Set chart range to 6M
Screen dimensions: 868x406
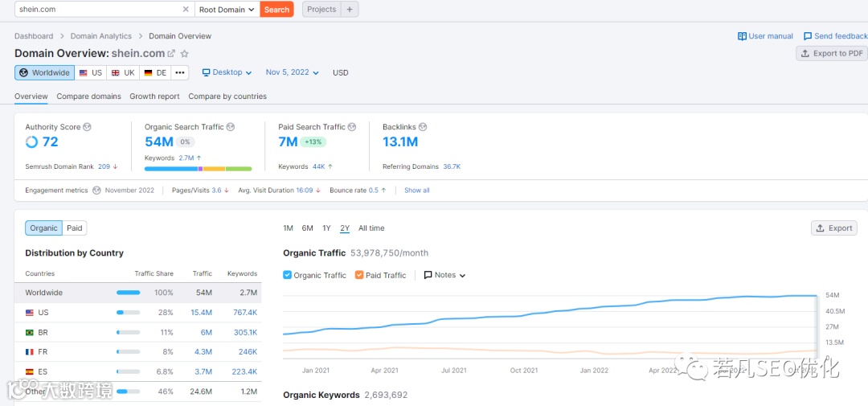pyautogui.click(x=307, y=228)
